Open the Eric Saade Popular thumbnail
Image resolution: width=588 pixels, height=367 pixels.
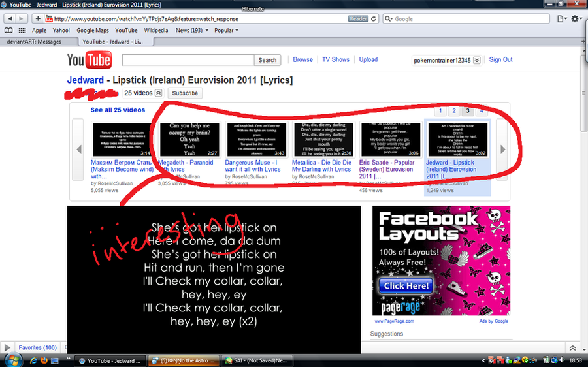coord(391,140)
